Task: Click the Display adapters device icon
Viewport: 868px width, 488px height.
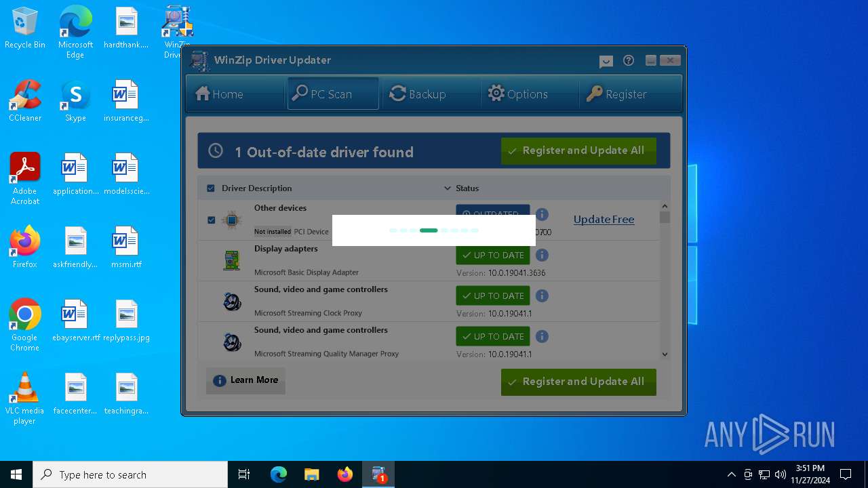Action: tap(232, 260)
